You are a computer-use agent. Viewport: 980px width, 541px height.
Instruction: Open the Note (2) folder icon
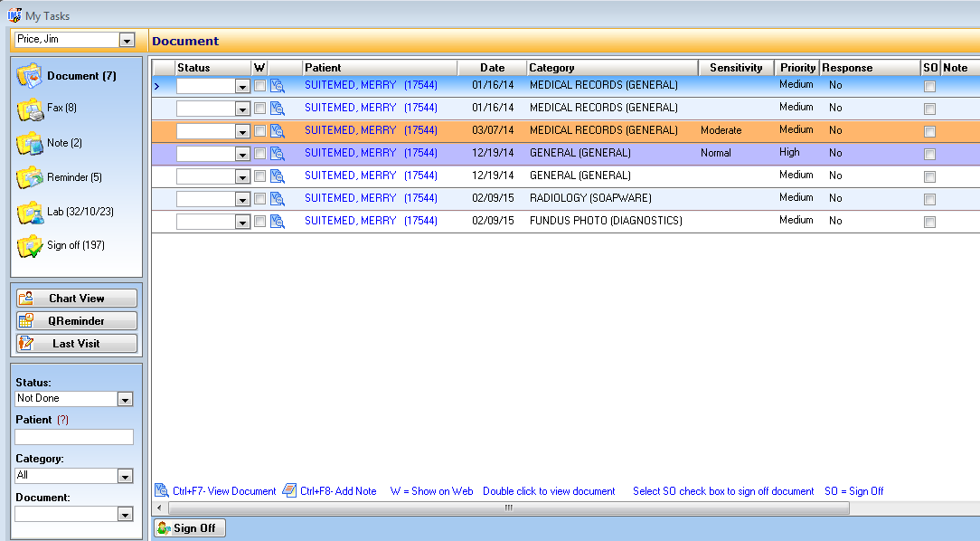click(29, 144)
